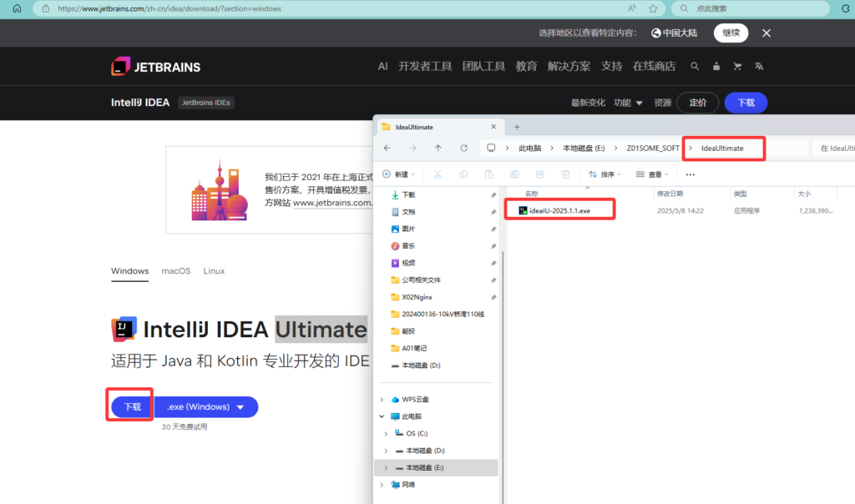855x504 pixels.
Task: Open the 开发者工具 menu
Action: 425,67
